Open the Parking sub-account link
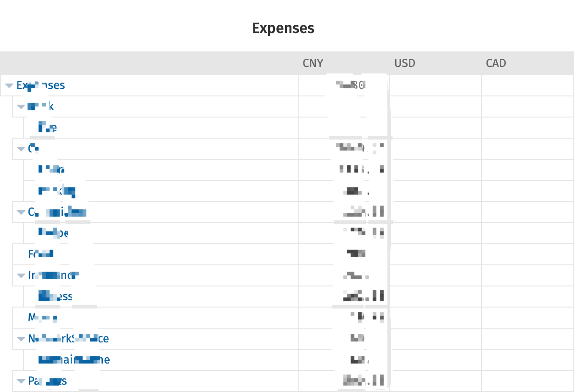This screenshot has height=392, width=582. pyautogui.click(x=57, y=190)
